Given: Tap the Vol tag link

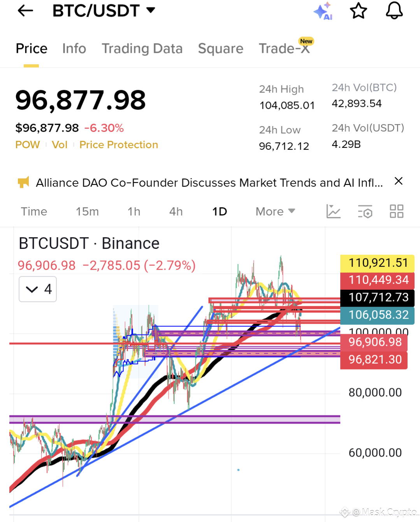Looking at the screenshot, I should [x=60, y=145].
